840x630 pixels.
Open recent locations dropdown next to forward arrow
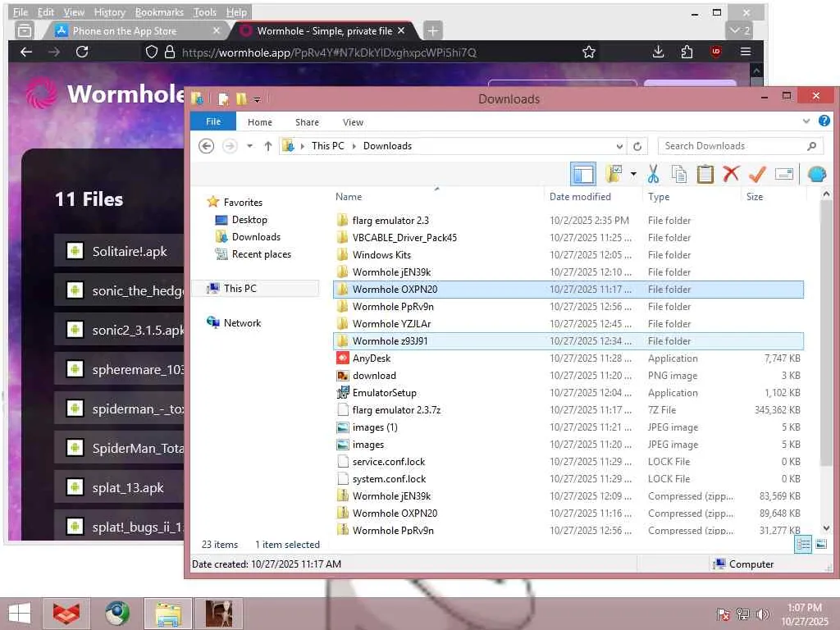pyautogui.click(x=249, y=146)
